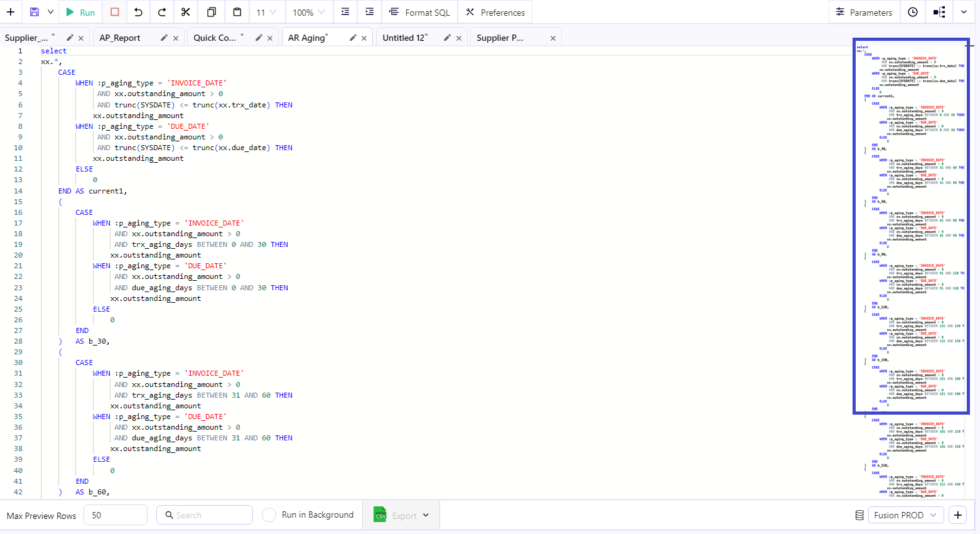The width and height of the screenshot is (980, 534).
Task: Click the Max Preview Rows input field
Action: pyautogui.click(x=116, y=515)
